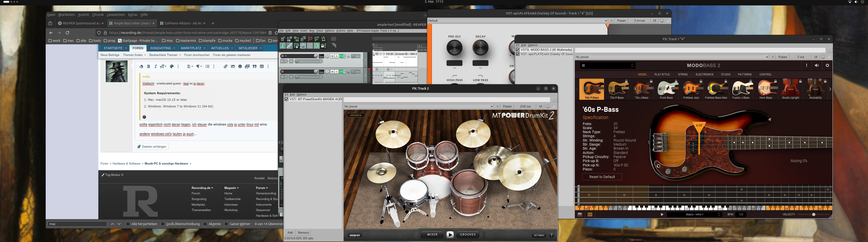Click the Dateien anhängen button

[152, 147]
